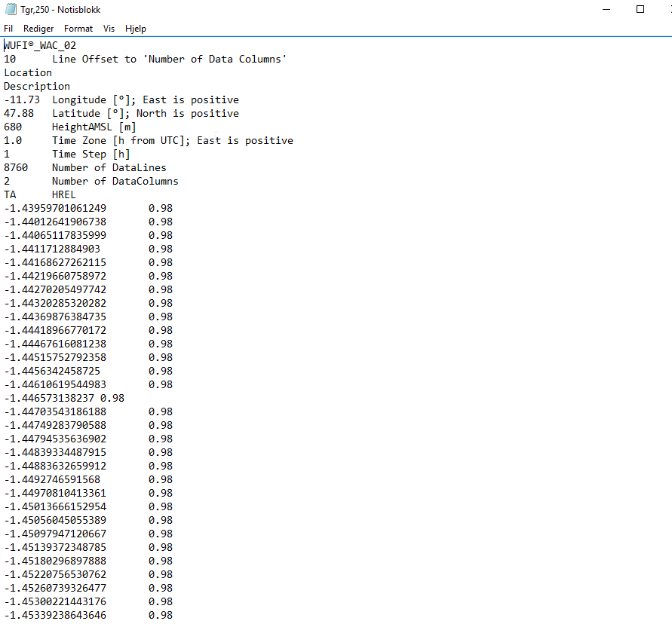
Task: Open the Format menu
Action: (78, 28)
